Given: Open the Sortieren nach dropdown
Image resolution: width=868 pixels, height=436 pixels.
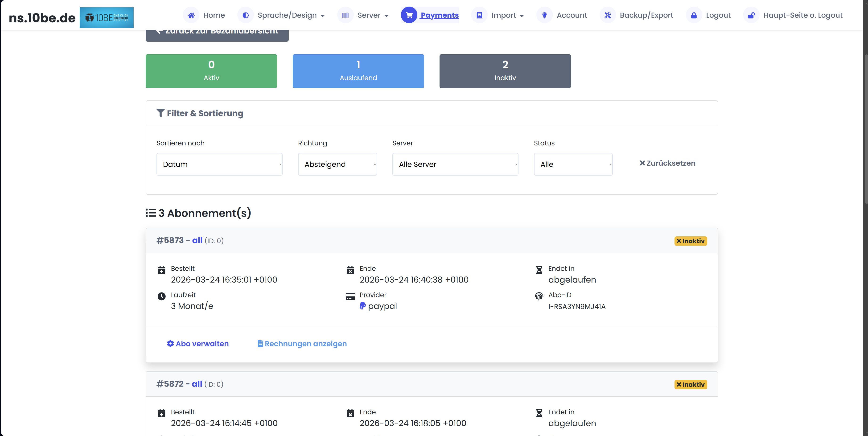Looking at the screenshot, I should coord(219,164).
